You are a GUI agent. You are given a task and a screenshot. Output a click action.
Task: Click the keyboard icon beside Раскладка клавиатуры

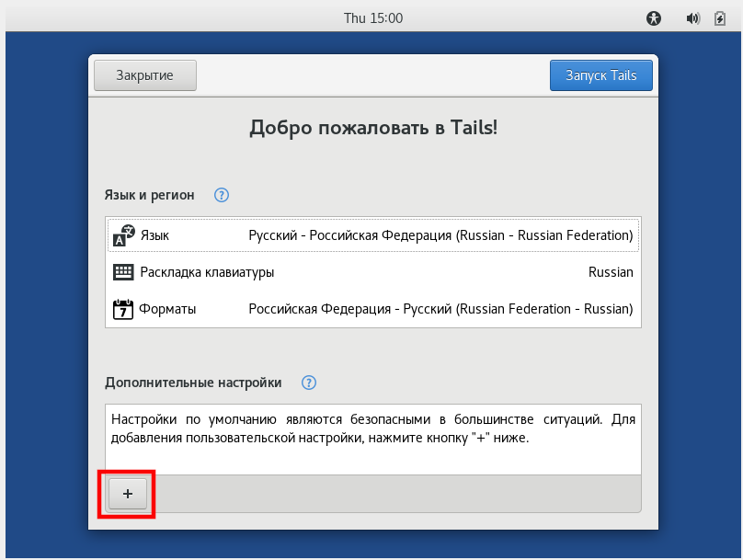(122, 272)
